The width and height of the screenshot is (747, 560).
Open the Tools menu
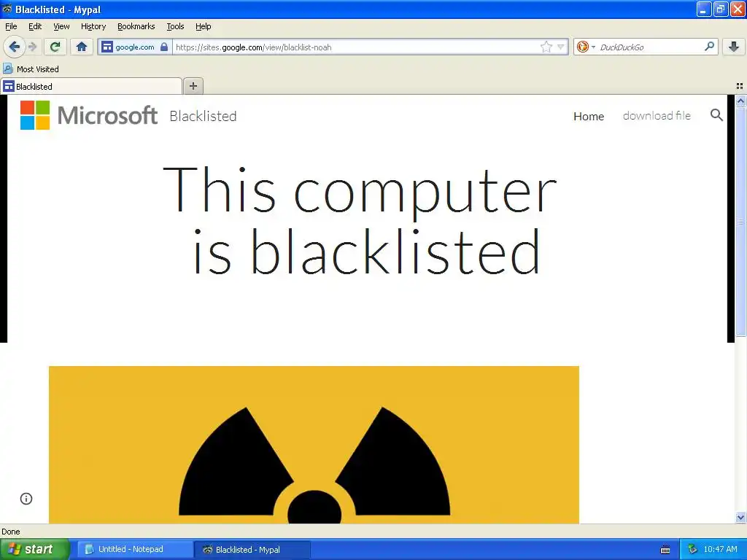tap(175, 26)
